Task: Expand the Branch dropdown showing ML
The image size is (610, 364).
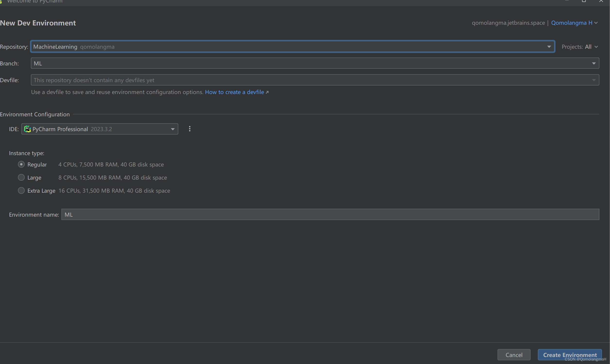Action: pos(594,63)
